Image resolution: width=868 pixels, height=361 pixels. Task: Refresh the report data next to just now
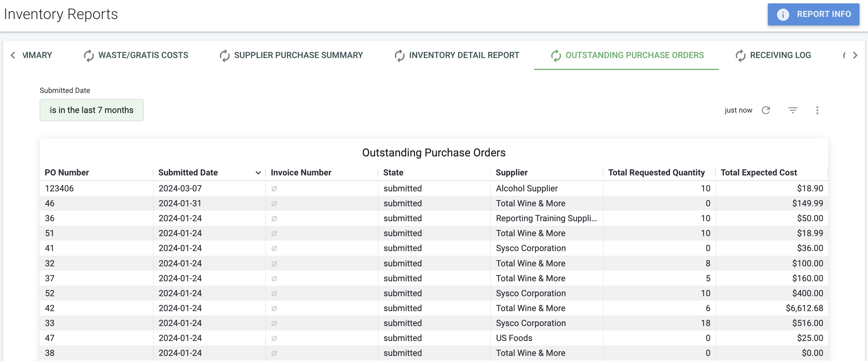tap(766, 110)
